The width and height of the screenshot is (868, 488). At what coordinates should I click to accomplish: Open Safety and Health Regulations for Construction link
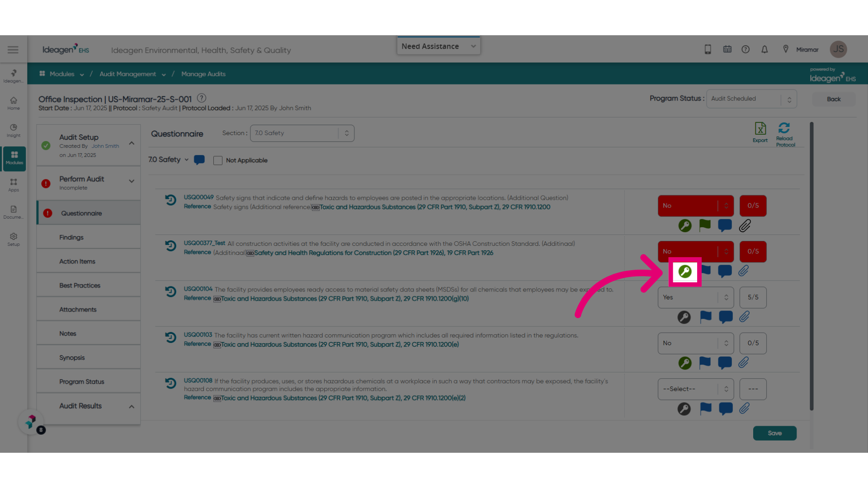[x=373, y=253]
